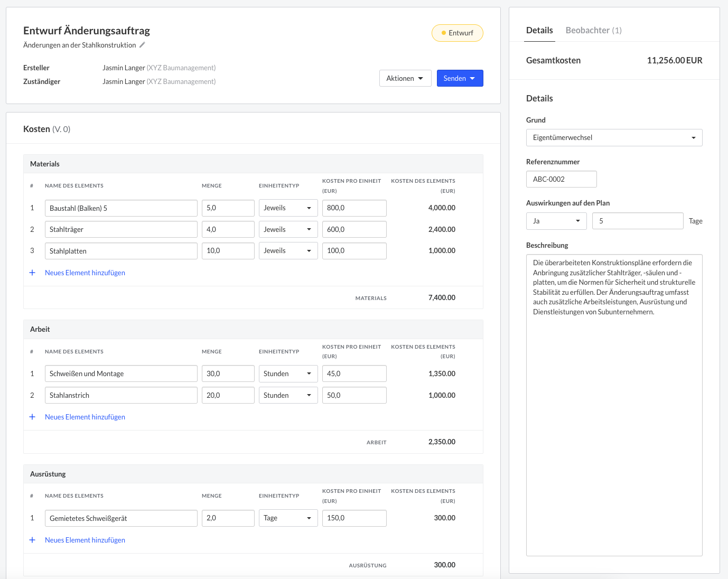The width and height of the screenshot is (728, 579).
Task: Click the name field Baustahl (Balken) 5
Action: click(121, 208)
